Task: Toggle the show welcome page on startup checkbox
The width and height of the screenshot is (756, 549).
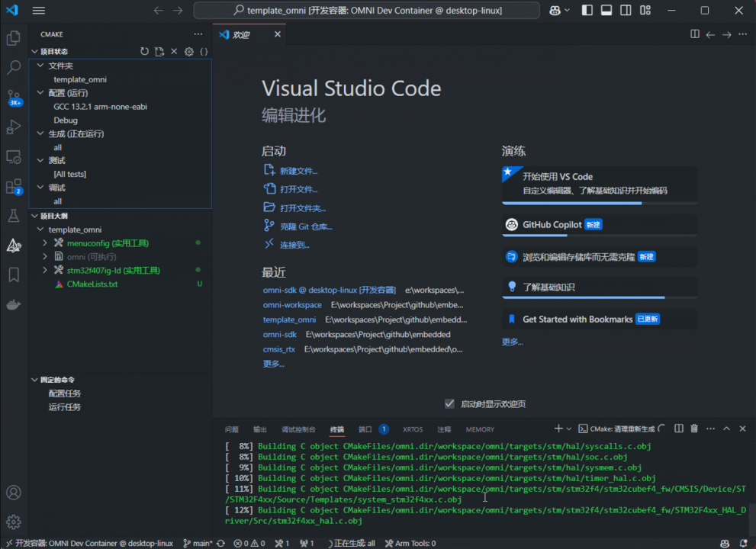Action: (x=449, y=403)
